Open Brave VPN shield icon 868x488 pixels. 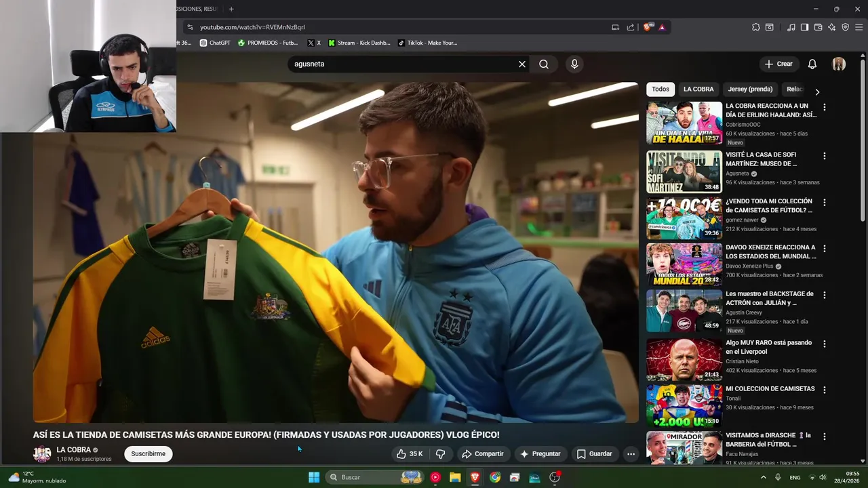[x=845, y=27]
